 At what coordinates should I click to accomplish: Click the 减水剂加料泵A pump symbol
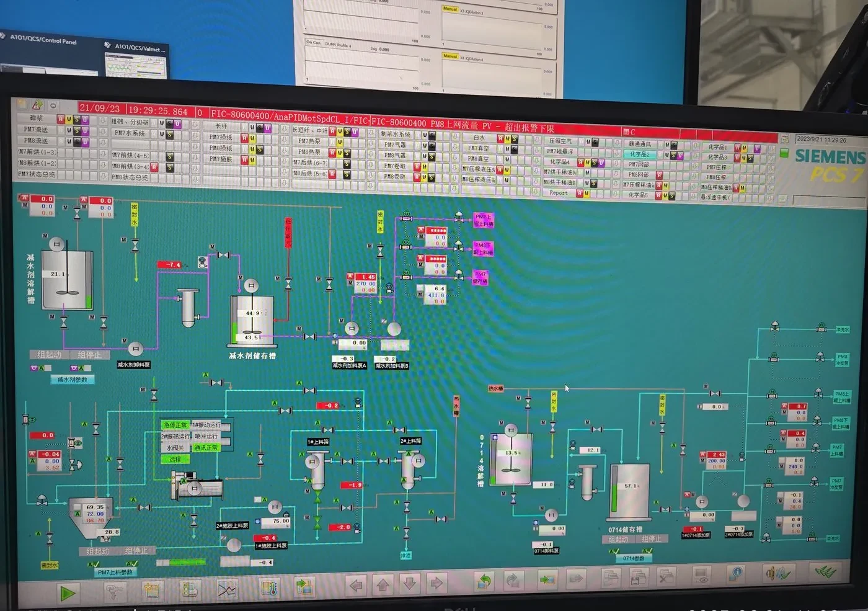(352, 328)
